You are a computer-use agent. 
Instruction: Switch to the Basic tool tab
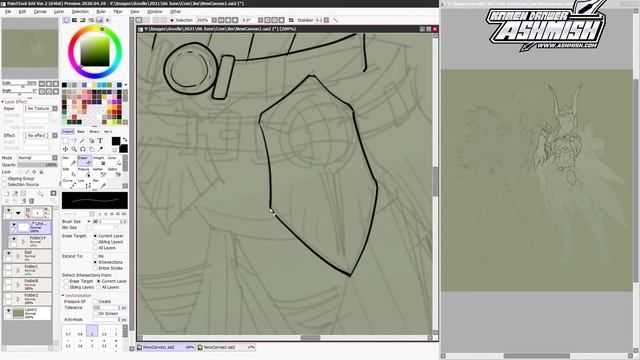[81, 131]
